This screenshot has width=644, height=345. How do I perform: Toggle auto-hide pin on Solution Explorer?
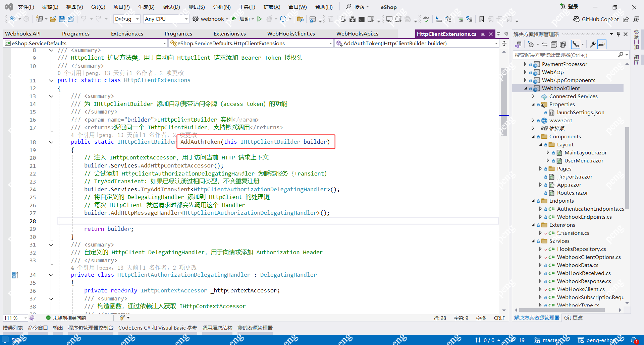pos(618,34)
